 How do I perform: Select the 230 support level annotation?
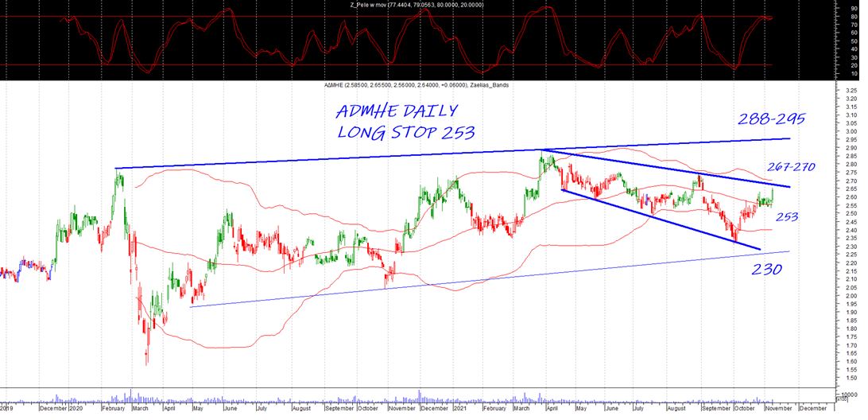click(x=768, y=270)
